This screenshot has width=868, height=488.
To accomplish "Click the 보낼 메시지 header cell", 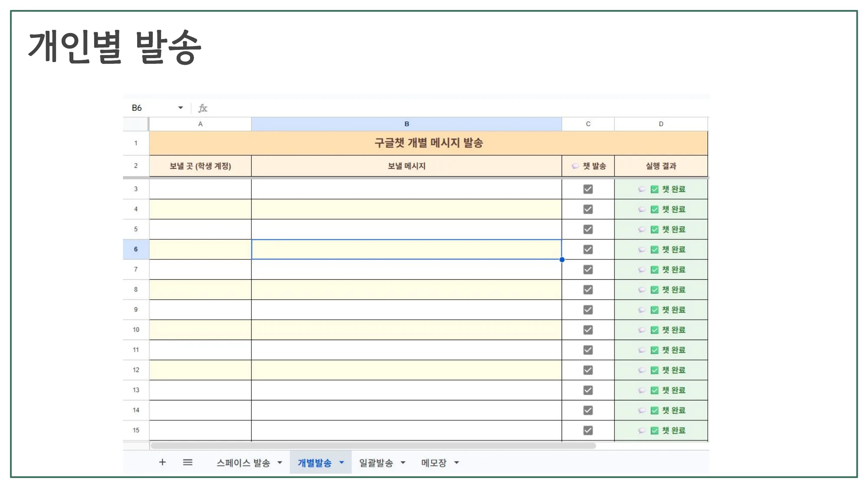I will tap(407, 166).
